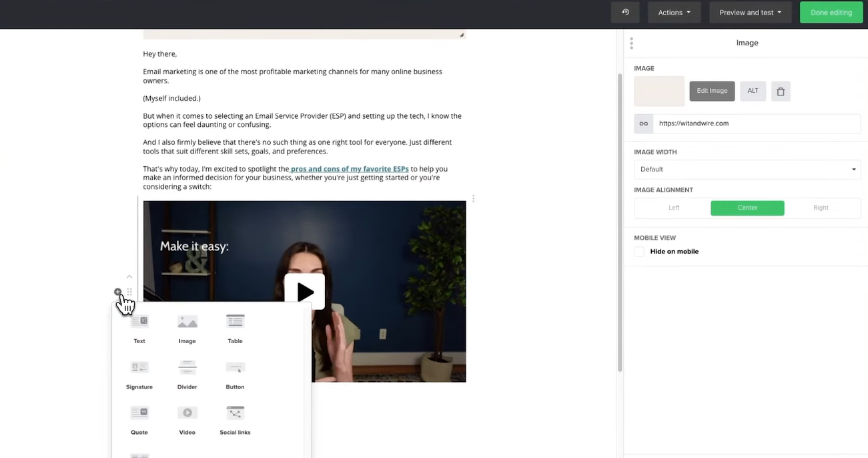Insert an Image block
The image size is (868, 458).
(x=187, y=328)
